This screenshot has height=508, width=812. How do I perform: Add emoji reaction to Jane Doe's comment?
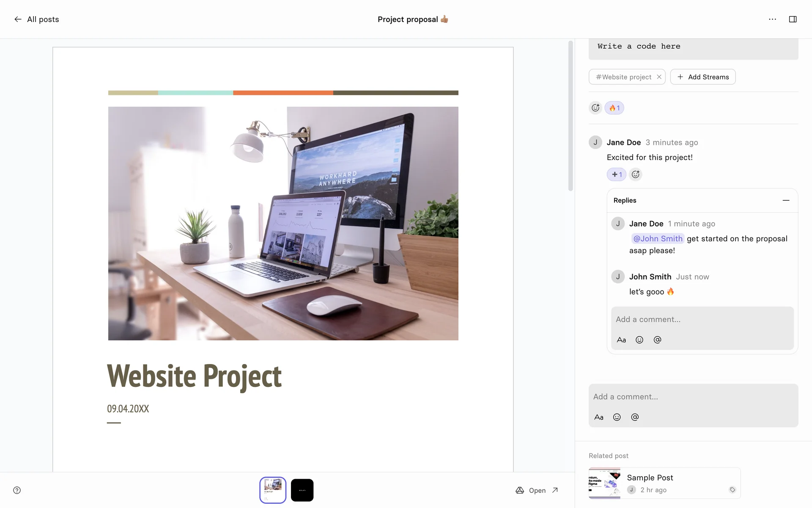636,174
